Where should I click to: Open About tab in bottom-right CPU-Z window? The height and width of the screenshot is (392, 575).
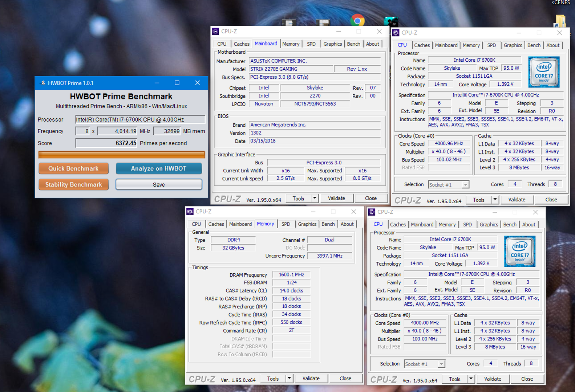click(x=529, y=225)
